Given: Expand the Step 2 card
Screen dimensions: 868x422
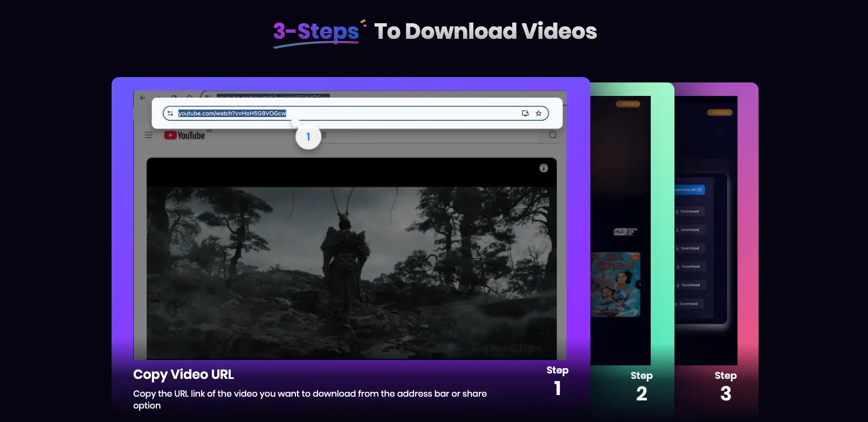Looking at the screenshot, I should pyautogui.click(x=641, y=386).
